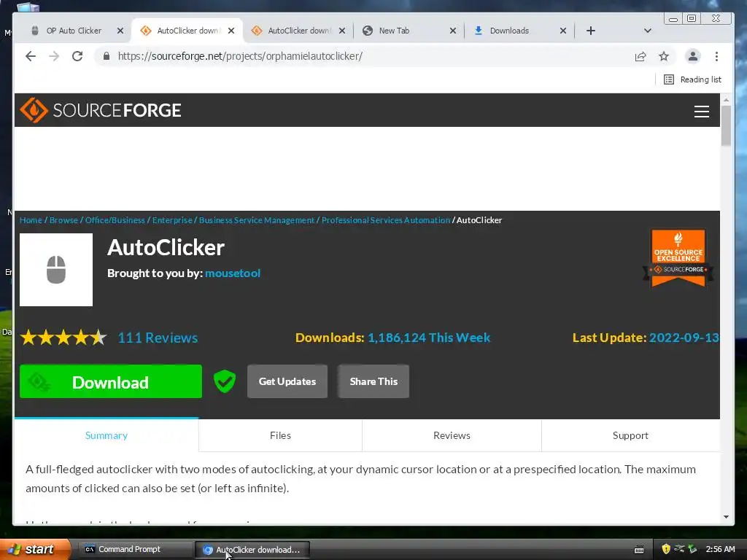Click the page scrollbar up arrow

point(726,99)
